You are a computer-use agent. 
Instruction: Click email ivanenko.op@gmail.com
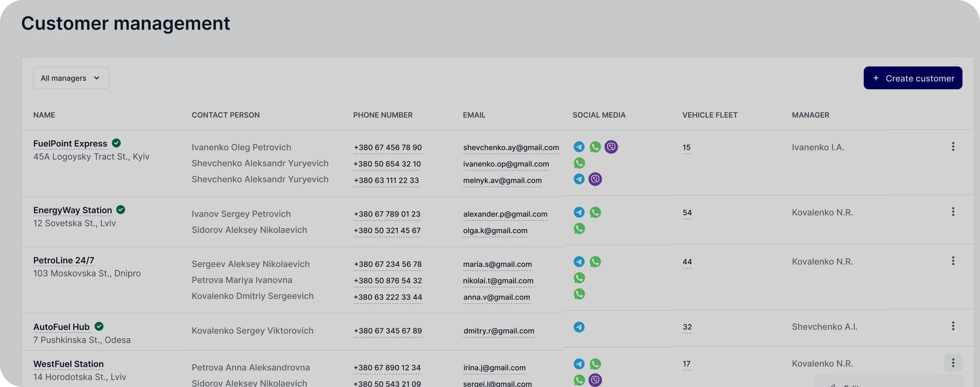tap(506, 164)
